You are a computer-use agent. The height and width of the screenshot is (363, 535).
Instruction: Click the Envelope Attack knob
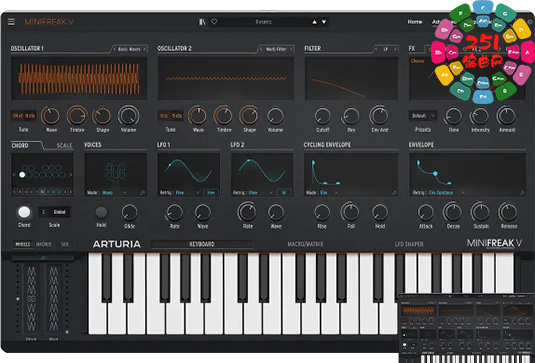(x=425, y=212)
